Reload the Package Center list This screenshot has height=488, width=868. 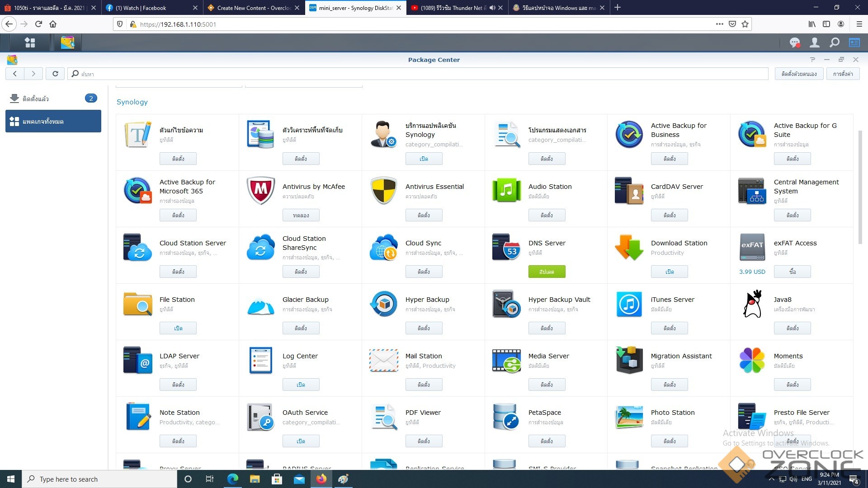pos(55,74)
